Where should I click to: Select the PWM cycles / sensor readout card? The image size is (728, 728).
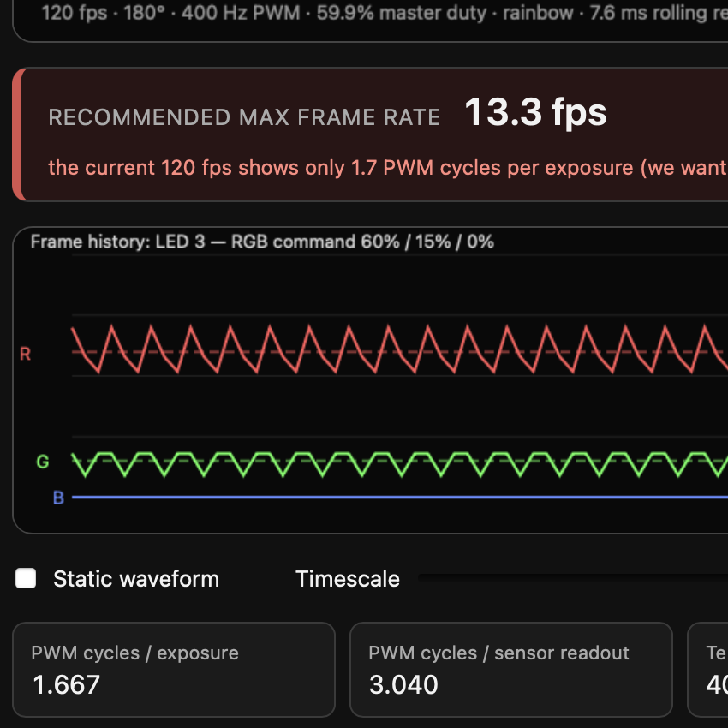coord(510,670)
